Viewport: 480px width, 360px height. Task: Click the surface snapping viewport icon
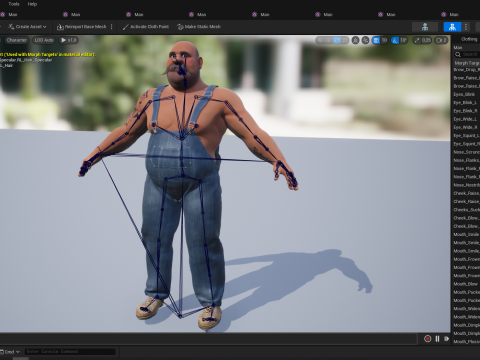(366, 40)
